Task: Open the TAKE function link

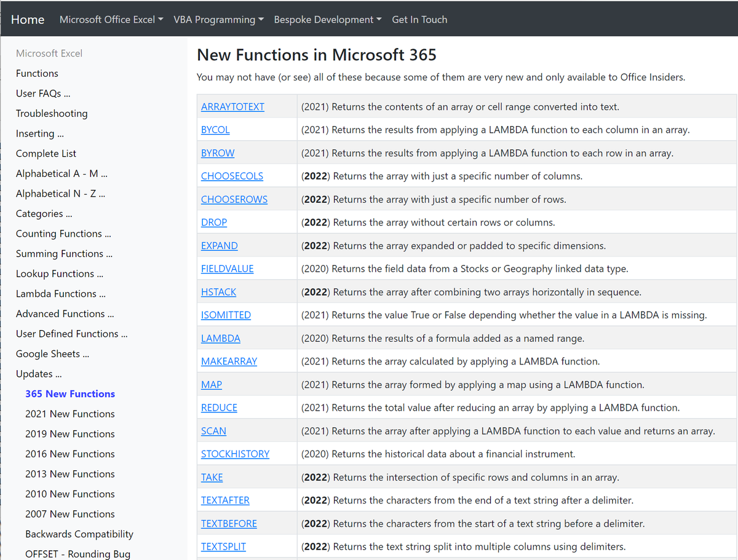Action: [212, 477]
